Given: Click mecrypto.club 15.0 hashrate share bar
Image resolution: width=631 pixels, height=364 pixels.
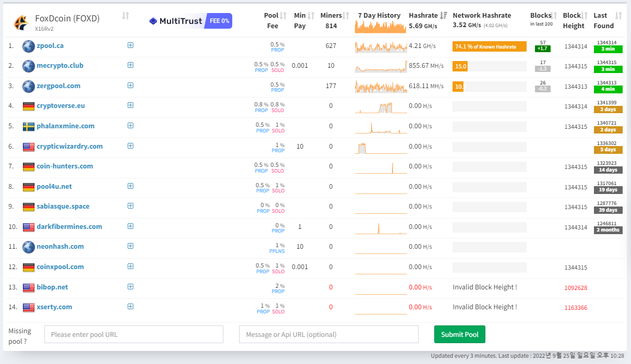Looking at the screenshot, I should 460,66.
